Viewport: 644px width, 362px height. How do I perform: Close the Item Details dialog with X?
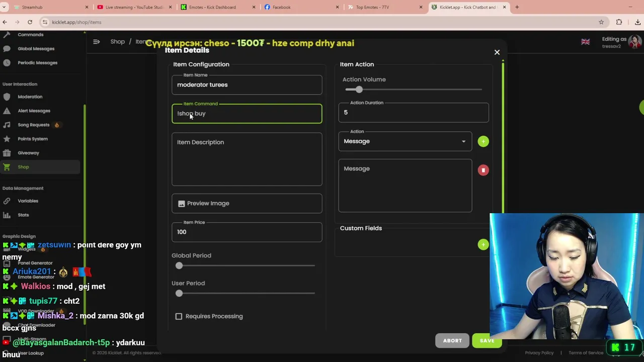pyautogui.click(x=497, y=52)
